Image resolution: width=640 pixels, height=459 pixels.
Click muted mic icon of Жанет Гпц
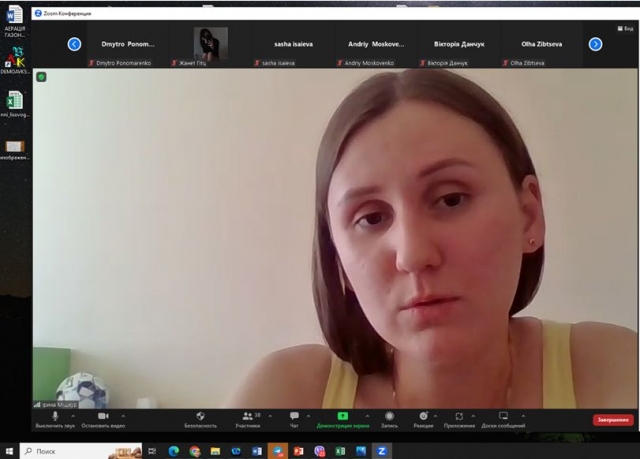(x=174, y=63)
